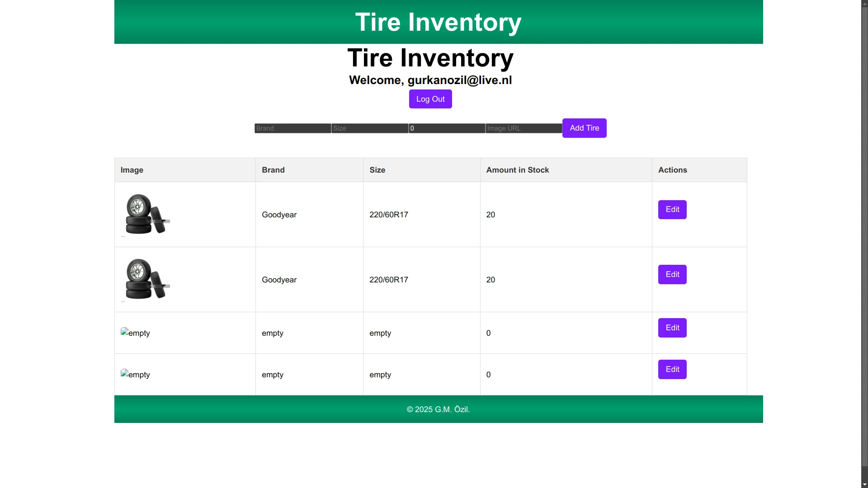Click Log Out
Viewport: 868px width, 488px height.
430,99
